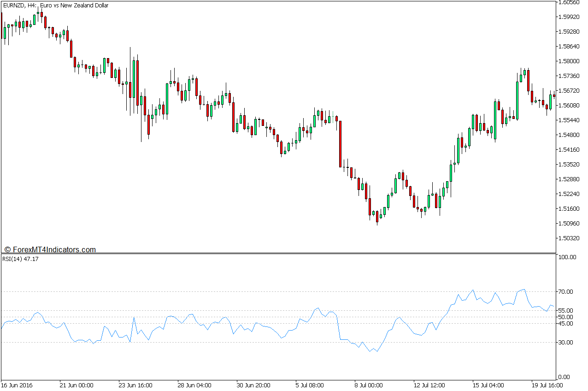Click the RSI line near its 70 peak
This screenshot has height=391, width=588.
[472, 290]
